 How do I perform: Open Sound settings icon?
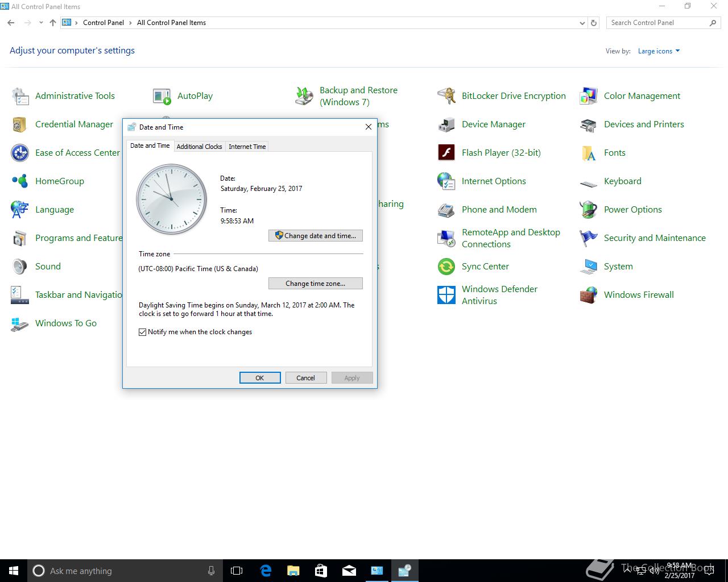[20, 267]
